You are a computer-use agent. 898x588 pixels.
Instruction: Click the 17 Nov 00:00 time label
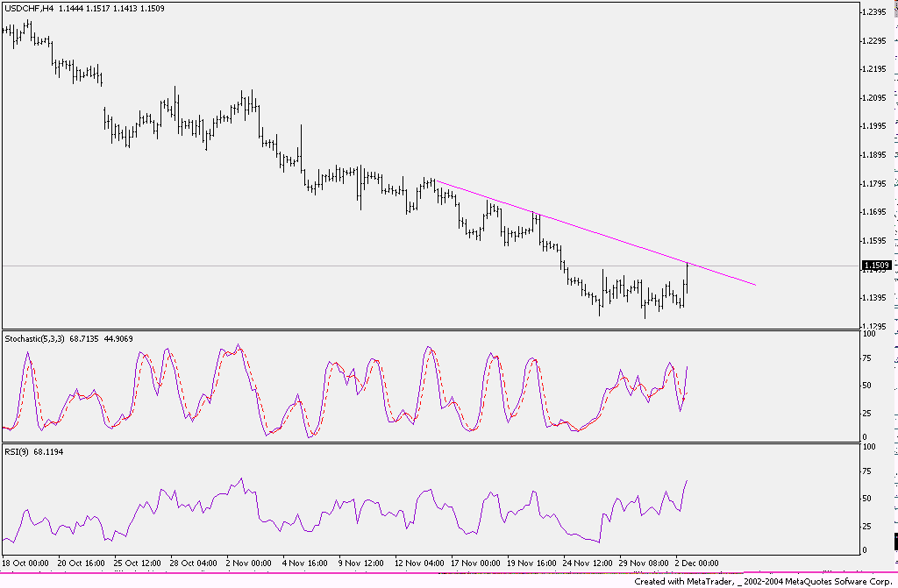tap(475, 563)
